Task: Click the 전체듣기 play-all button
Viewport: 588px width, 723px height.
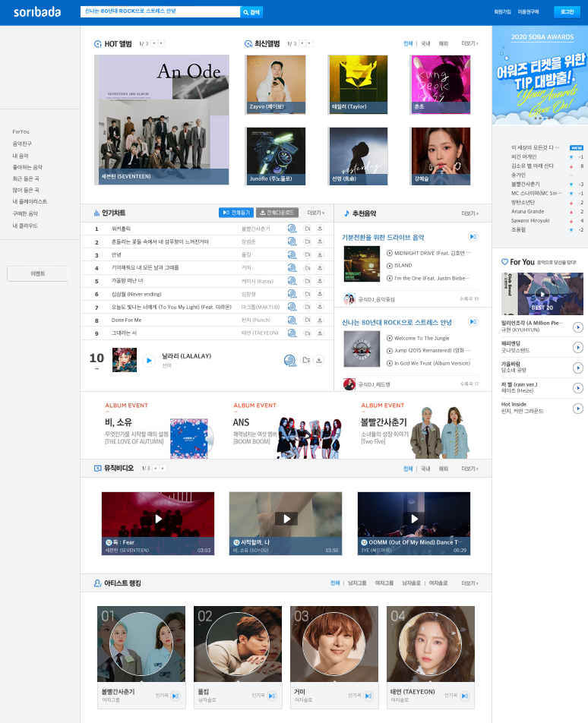Action: coord(236,213)
